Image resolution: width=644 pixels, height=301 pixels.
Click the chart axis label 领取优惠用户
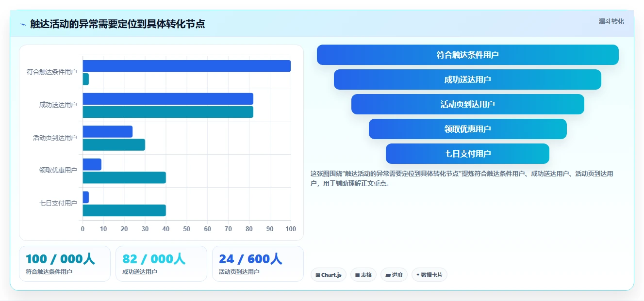tap(58, 170)
